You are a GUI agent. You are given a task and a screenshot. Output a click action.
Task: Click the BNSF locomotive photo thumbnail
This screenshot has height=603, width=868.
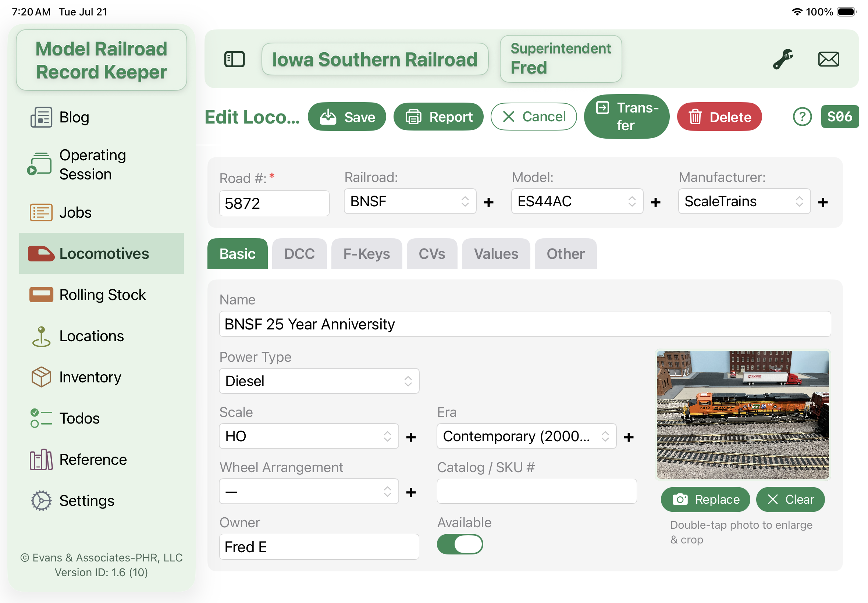click(743, 414)
